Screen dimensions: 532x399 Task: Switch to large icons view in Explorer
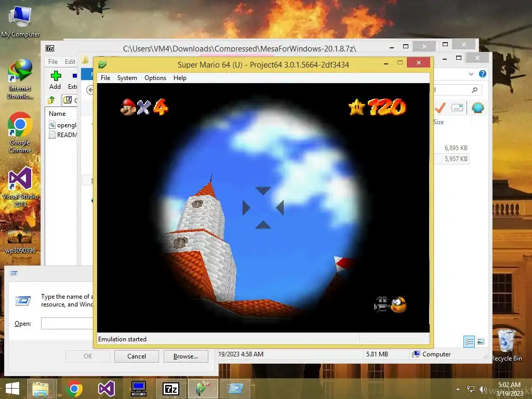[x=481, y=341]
